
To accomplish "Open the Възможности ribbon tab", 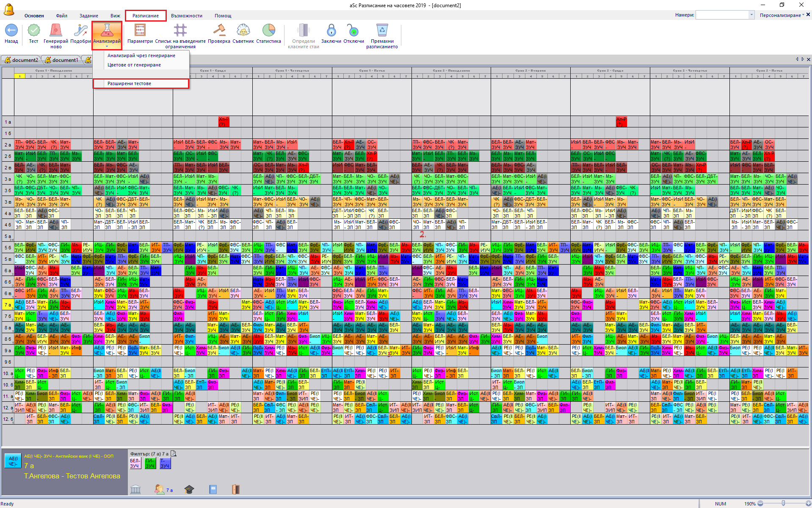I will click(x=186, y=16).
